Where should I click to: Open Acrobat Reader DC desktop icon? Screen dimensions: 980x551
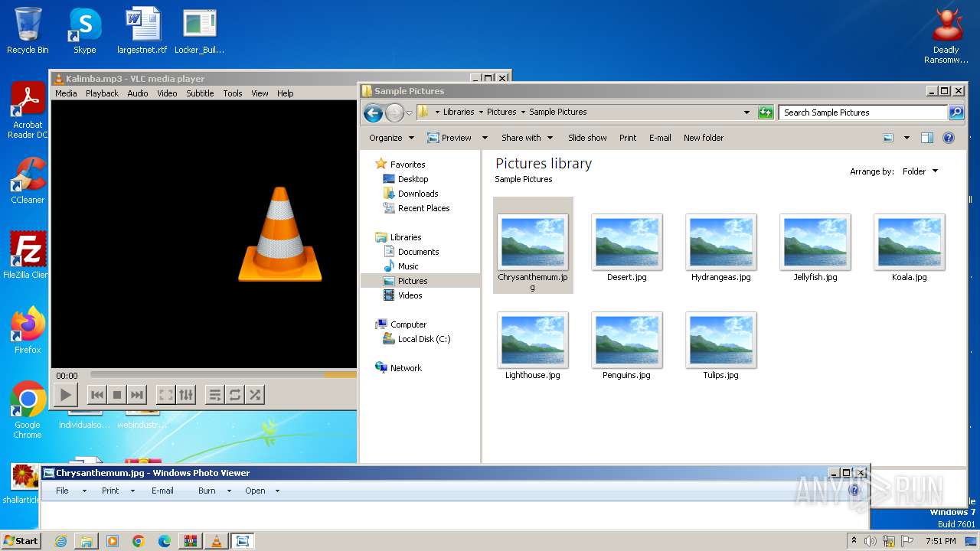click(x=28, y=110)
